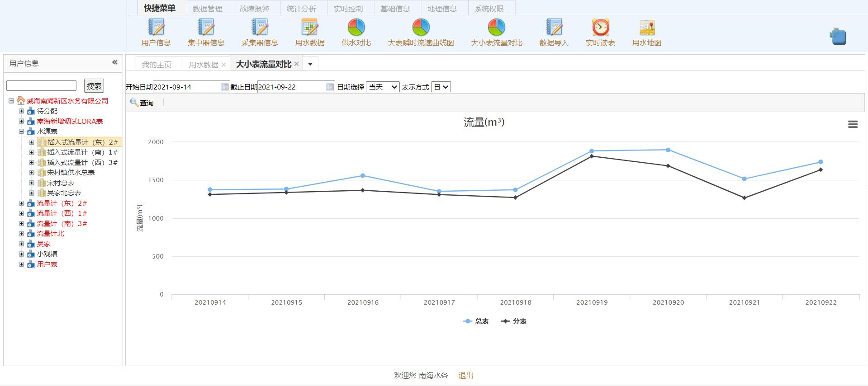Collapse the 水源表 tree node
This screenshot has height=386, width=868.
click(x=21, y=132)
